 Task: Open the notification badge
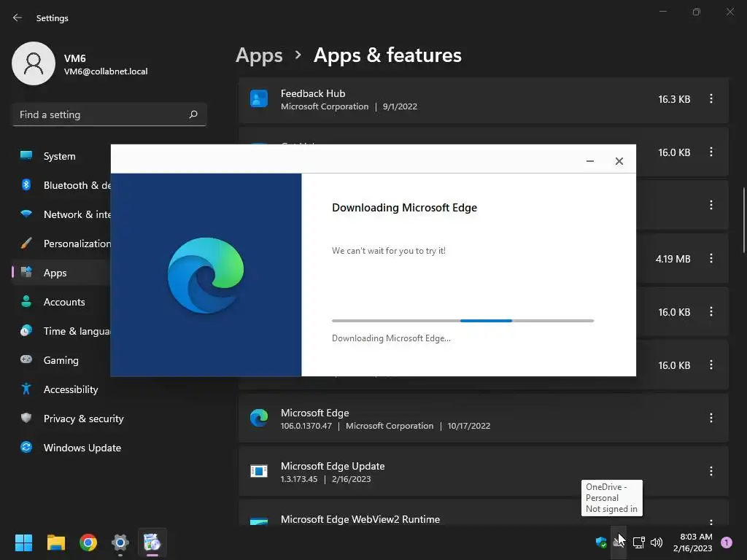click(x=726, y=542)
